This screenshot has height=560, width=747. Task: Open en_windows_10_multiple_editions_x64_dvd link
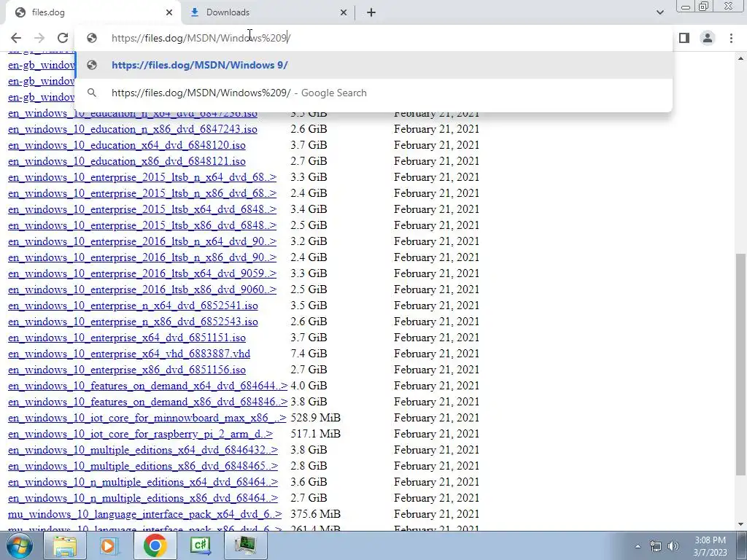(x=143, y=450)
